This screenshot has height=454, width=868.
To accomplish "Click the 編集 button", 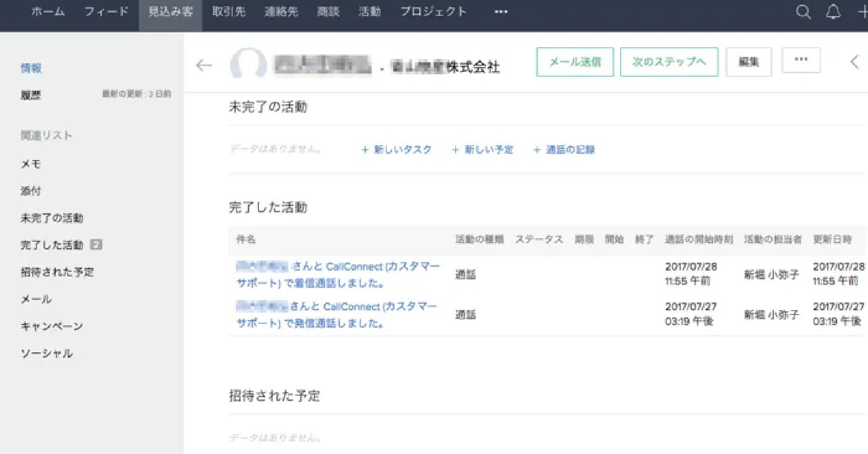I will pos(748,62).
